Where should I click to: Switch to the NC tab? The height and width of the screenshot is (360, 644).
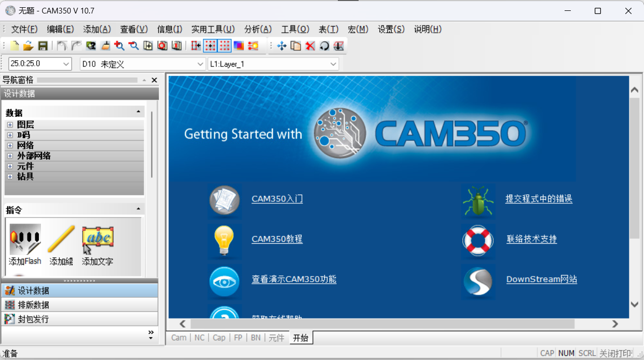[x=200, y=338]
